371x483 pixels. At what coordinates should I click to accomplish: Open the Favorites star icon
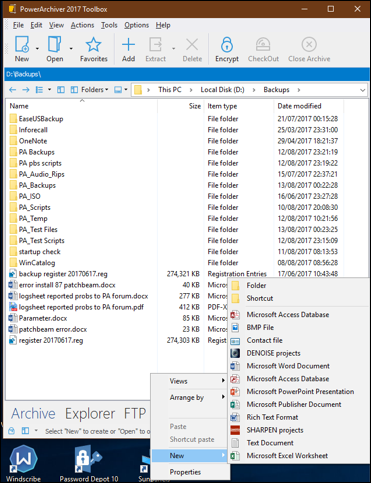[x=93, y=45]
